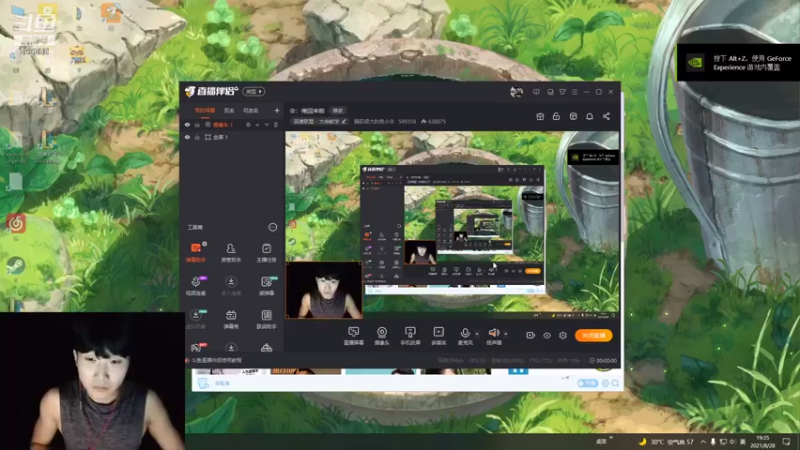Click the record video icon beside 关闭直播

pyautogui.click(x=531, y=335)
